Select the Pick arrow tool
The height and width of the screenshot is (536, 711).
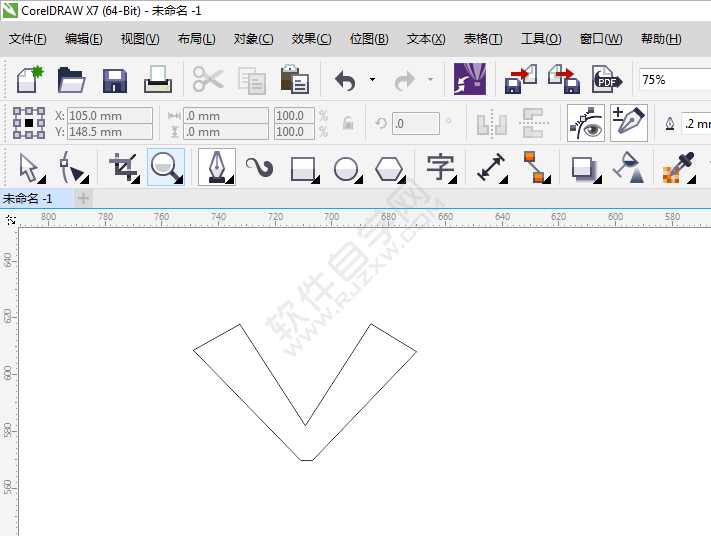[x=31, y=168]
